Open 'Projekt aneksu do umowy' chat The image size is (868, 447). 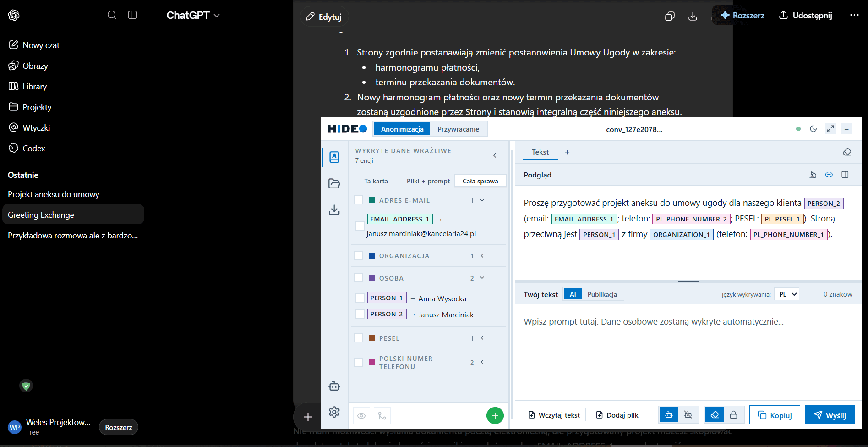pos(73,194)
